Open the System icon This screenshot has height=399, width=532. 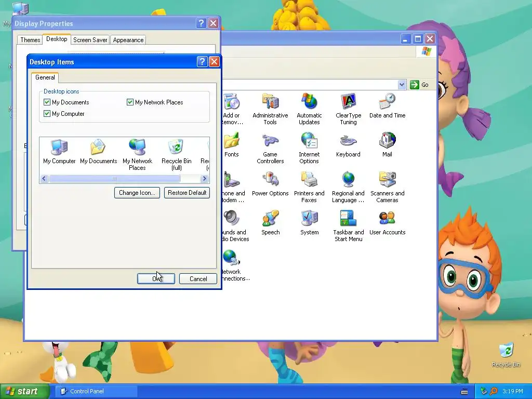310,223
